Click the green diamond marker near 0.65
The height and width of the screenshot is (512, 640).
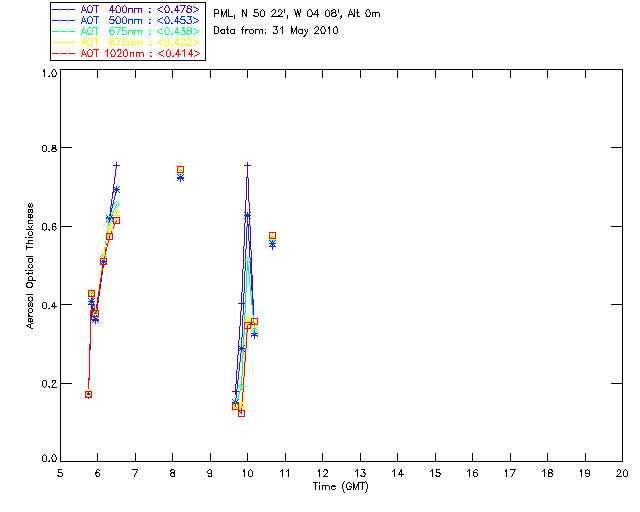point(116,205)
